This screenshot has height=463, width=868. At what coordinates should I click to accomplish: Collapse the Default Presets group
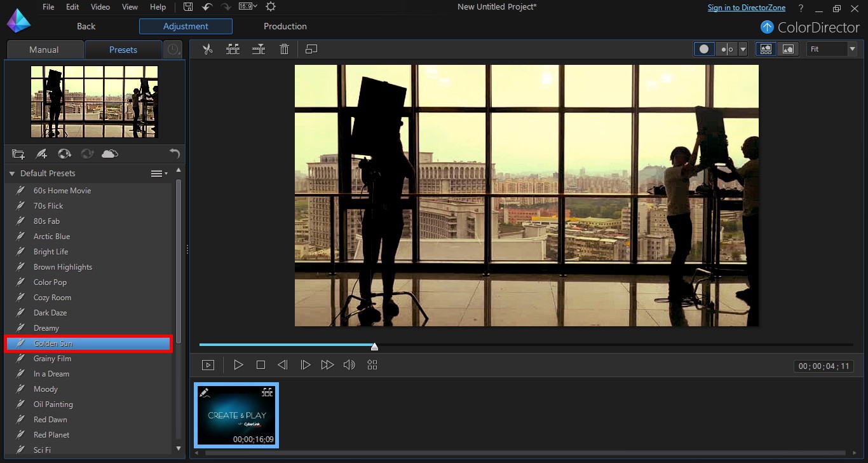click(x=11, y=174)
